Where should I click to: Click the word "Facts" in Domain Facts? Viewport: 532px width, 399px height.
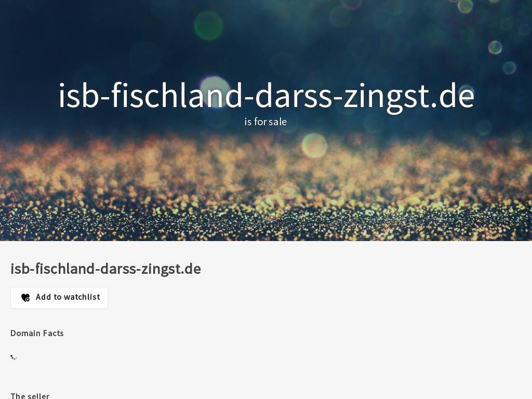pos(54,333)
